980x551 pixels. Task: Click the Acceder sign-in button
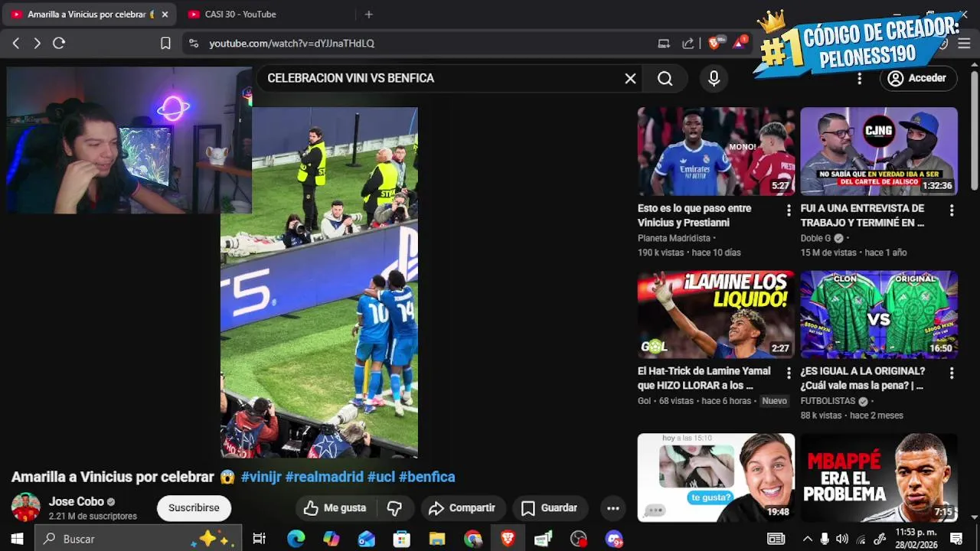[x=917, y=78]
